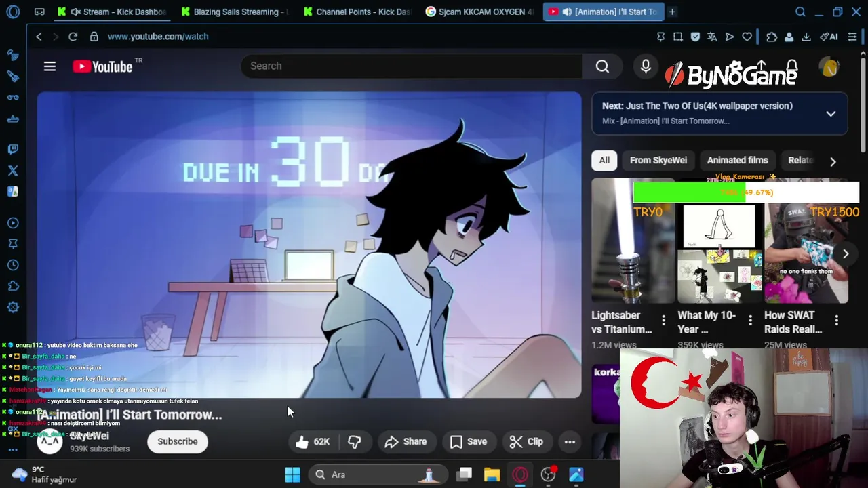868x488 pixels.
Task: Open the browser extensions cube icon
Action: click(772, 37)
